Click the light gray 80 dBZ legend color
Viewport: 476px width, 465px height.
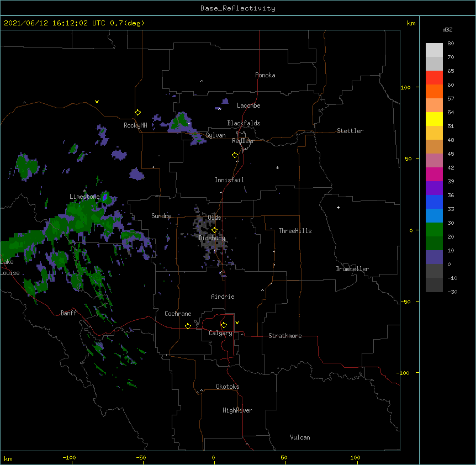point(434,50)
